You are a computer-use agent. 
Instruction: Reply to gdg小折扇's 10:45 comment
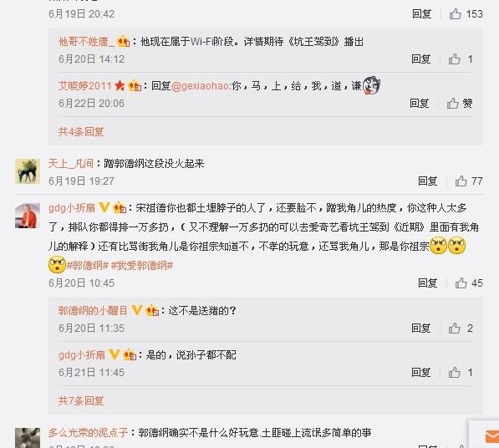[427, 283]
